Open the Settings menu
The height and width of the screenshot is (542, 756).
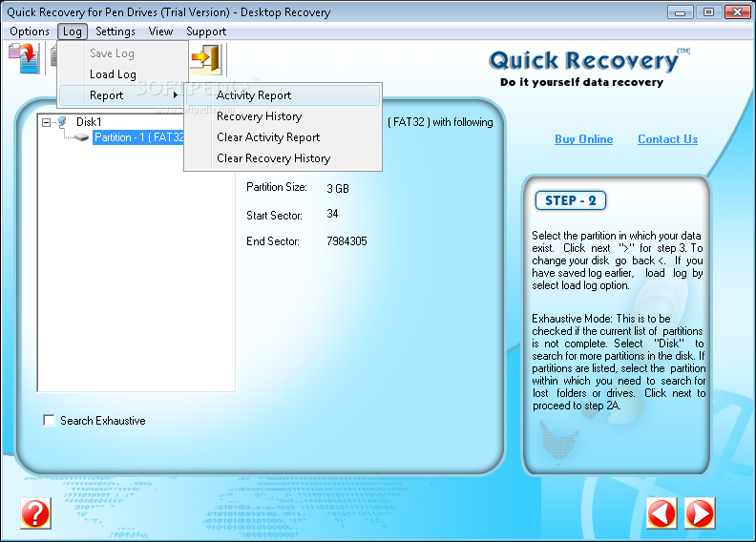(115, 31)
